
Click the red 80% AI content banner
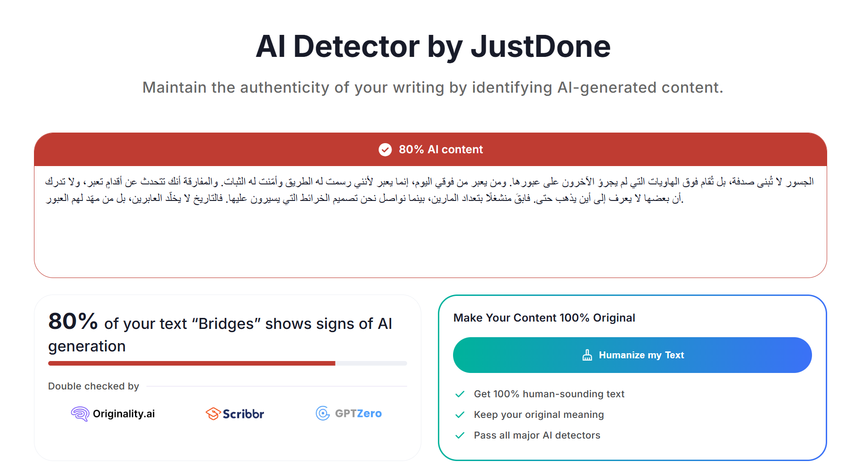(x=597, y=150)
